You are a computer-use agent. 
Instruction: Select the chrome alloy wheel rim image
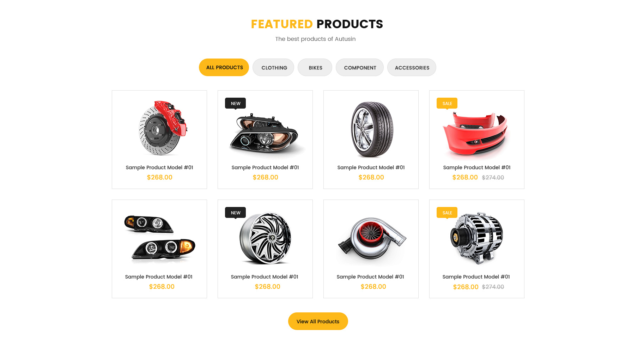(x=265, y=238)
